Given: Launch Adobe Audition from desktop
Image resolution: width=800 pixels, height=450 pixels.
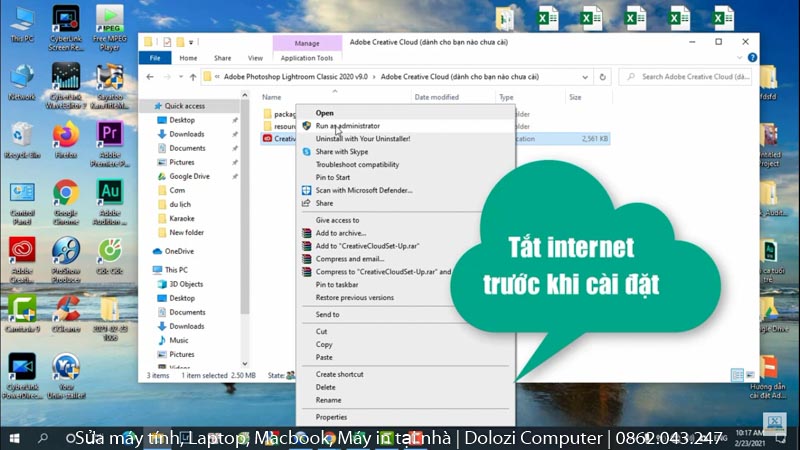Looking at the screenshot, I should tap(109, 197).
